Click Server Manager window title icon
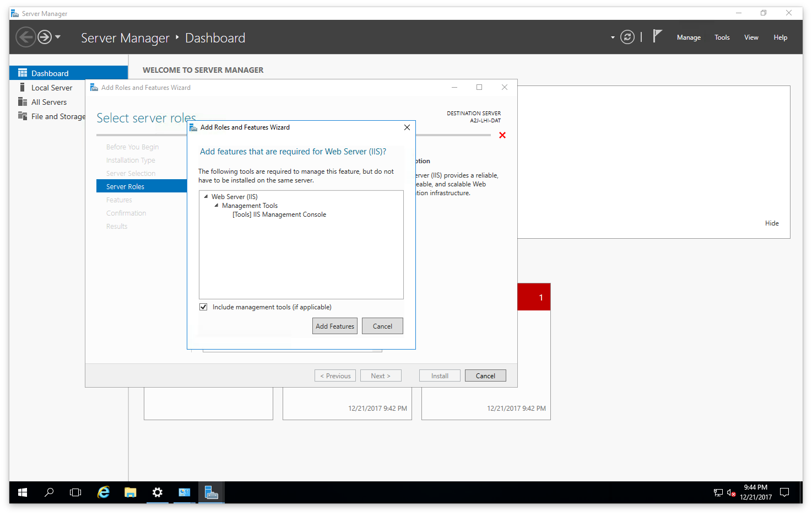This screenshot has width=812, height=515. click(x=15, y=13)
